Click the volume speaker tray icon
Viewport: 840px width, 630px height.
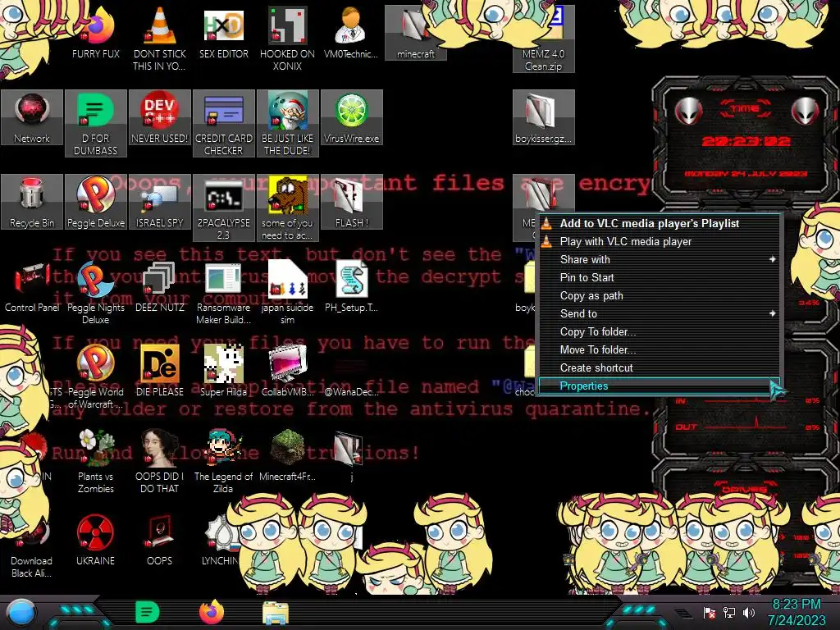point(749,612)
